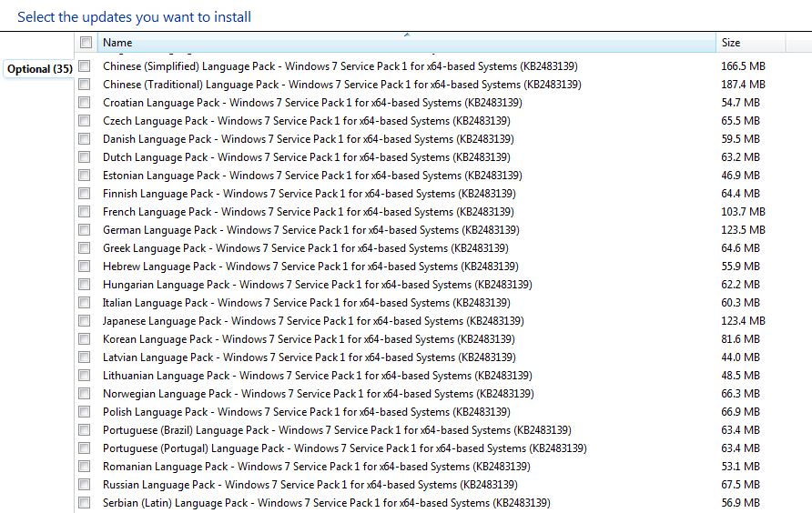Select French Language Pack row text
Screen dimensions: 812x513
click(x=309, y=211)
